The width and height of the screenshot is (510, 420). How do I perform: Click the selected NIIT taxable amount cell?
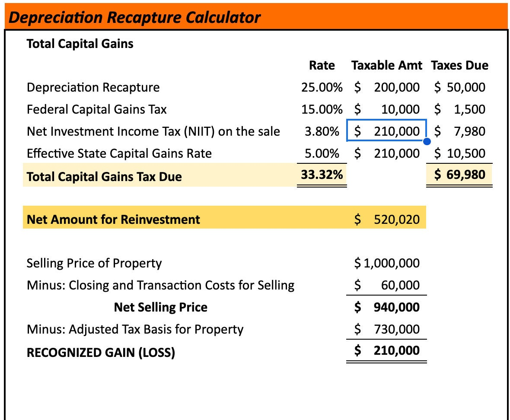387,131
